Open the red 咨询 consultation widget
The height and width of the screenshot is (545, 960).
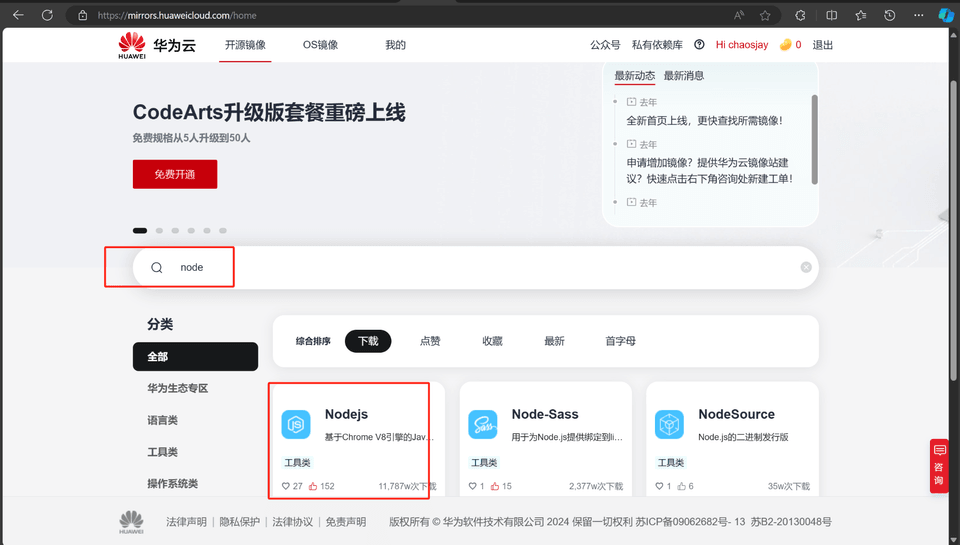[x=938, y=466]
